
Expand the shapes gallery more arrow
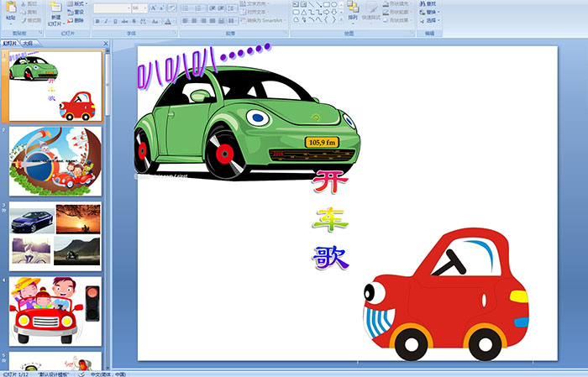pos(341,19)
